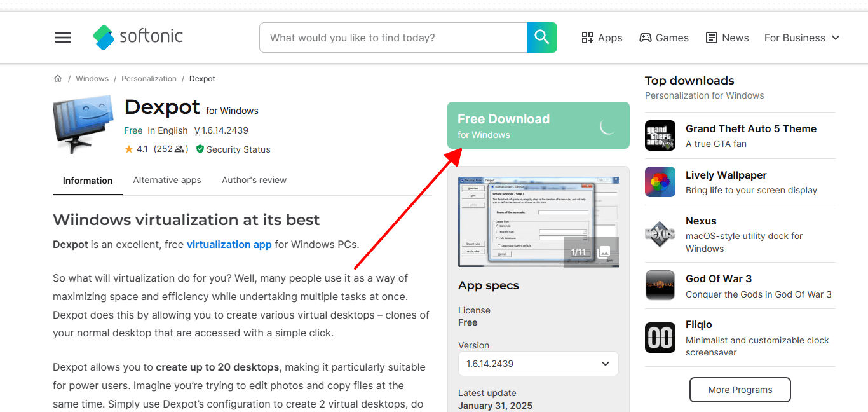Click the search magnifier button

tap(542, 38)
